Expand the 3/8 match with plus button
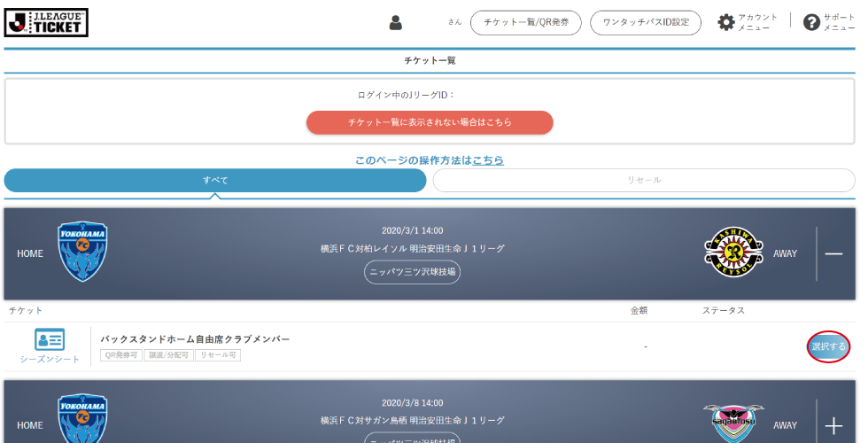This screenshot has height=443, width=868. coord(833,425)
